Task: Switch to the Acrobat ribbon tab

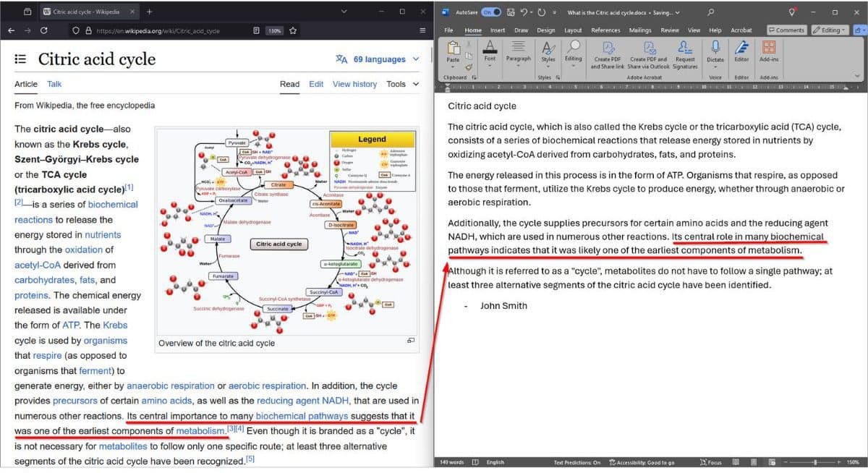Action: tap(741, 30)
